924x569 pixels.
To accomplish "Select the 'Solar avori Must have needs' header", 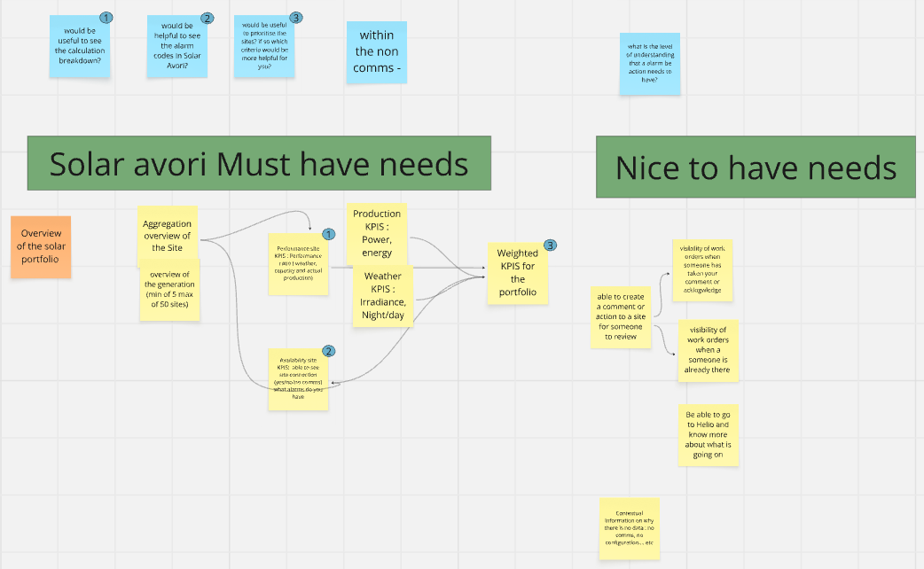I will click(258, 163).
